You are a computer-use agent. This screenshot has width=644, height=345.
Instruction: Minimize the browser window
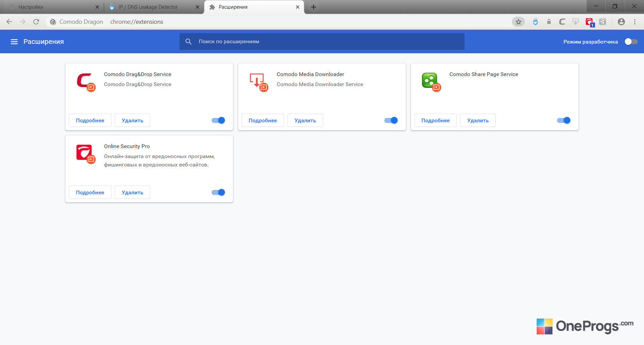[596, 6]
